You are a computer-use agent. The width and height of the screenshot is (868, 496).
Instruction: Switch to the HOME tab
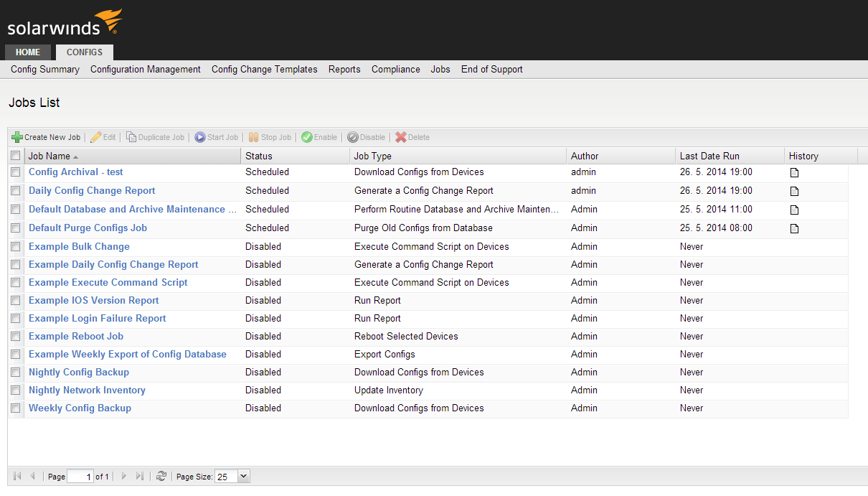pyautogui.click(x=28, y=52)
